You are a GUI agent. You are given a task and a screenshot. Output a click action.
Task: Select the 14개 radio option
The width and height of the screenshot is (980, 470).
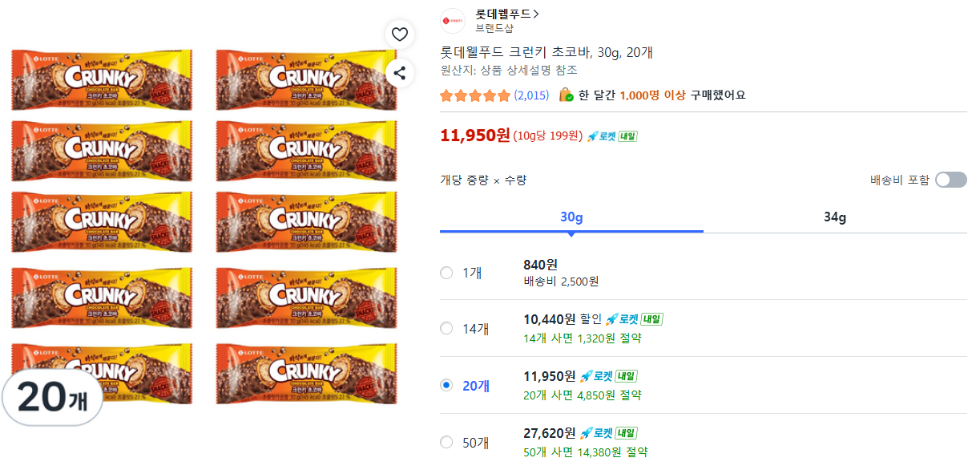(x=446, y=329)
